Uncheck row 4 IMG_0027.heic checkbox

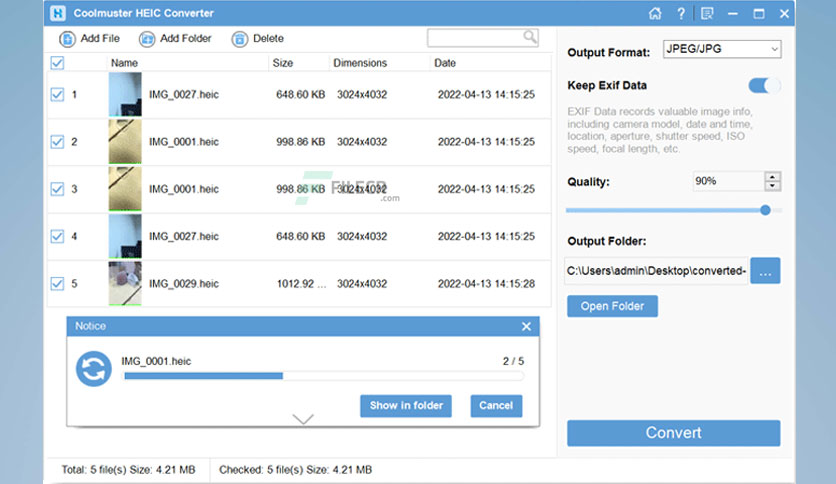[x=57, y=236]
